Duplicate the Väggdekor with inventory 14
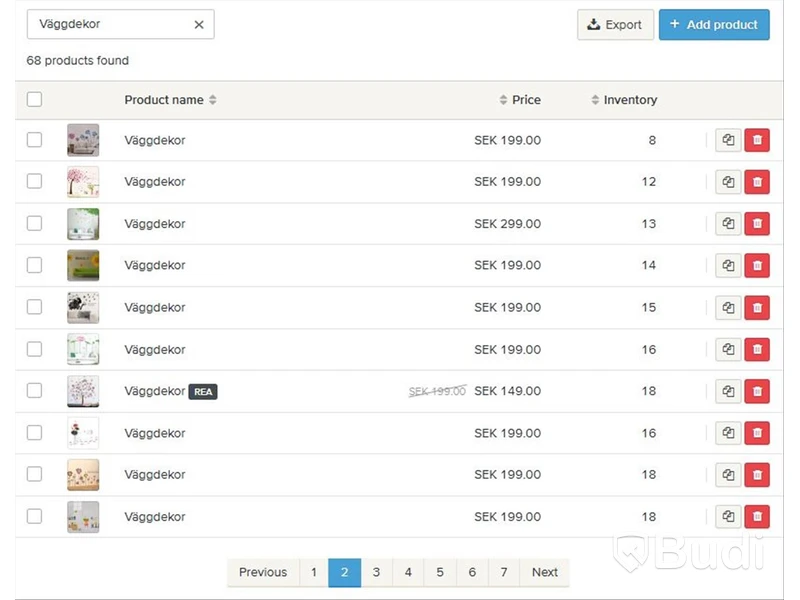This screenshot has width=800, height=600. pos(728,265)
